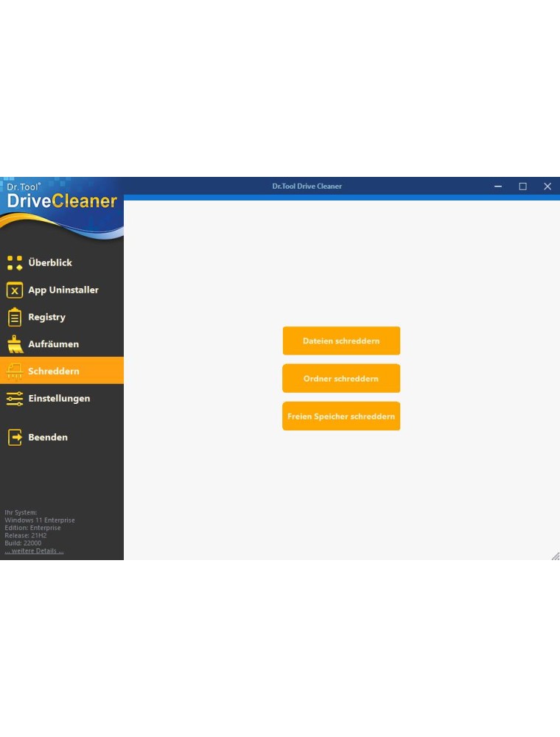Switch to the Registry section label

(x=47, y=318)
